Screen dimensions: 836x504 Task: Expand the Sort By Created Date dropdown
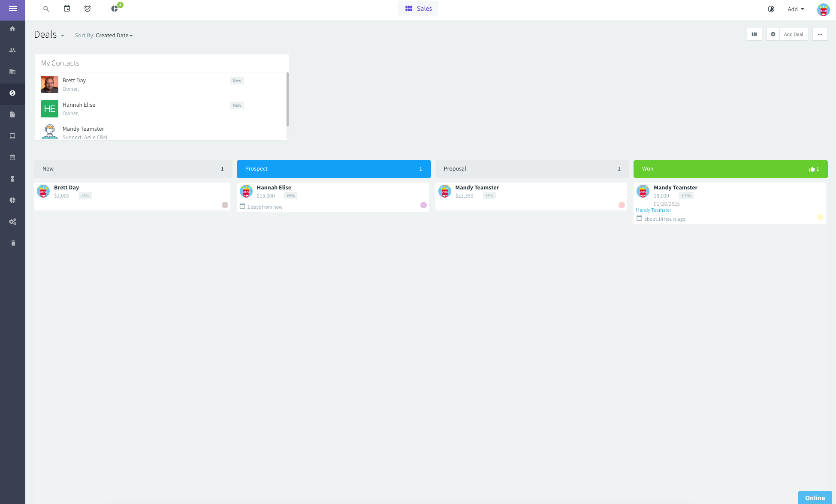point(114,35)
